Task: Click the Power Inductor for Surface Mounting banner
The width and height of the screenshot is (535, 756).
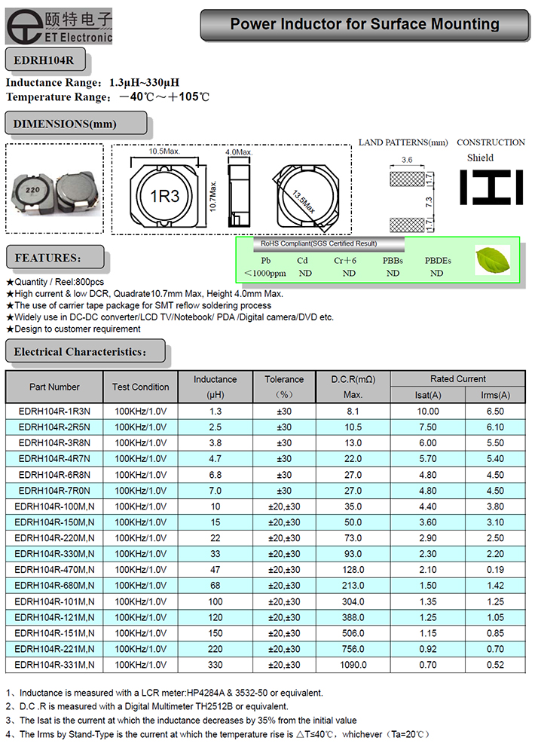Action: tap(364, 25)
